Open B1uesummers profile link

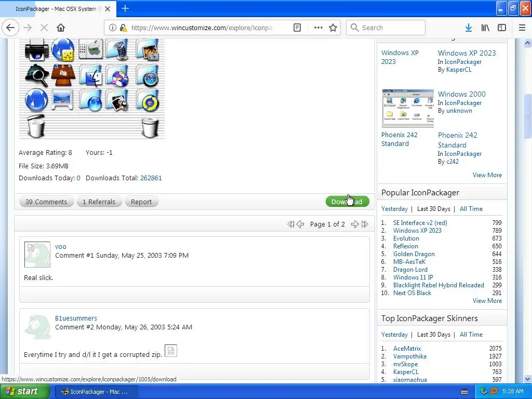pos(76,318)
